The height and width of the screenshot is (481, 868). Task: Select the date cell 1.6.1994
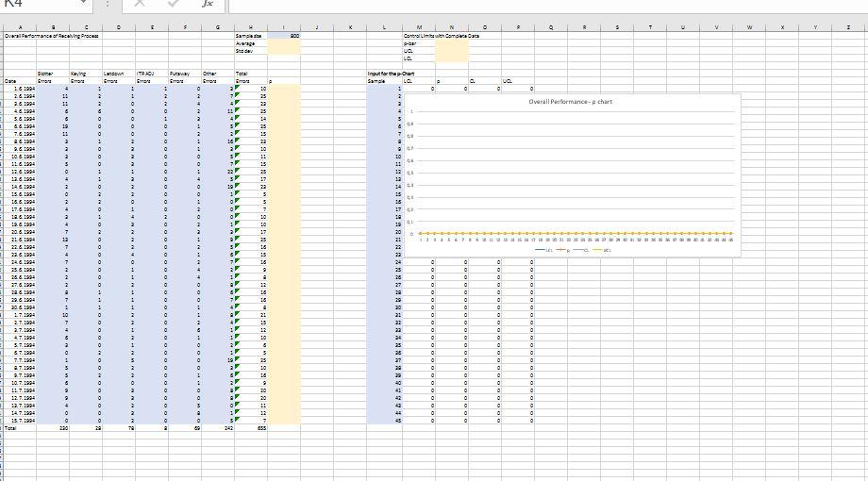[x=20, y=89]
